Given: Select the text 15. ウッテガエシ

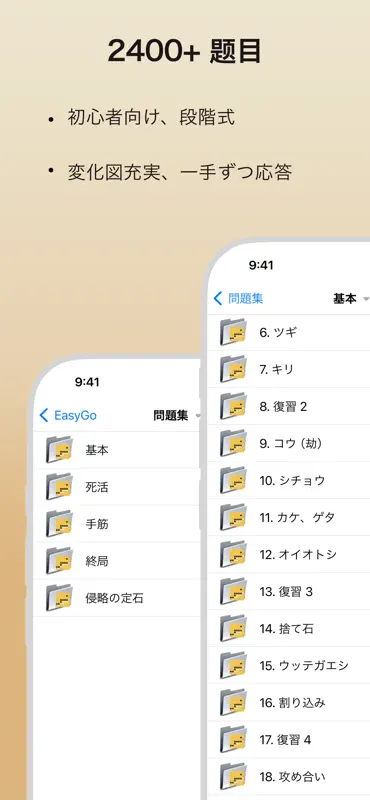Looking at the screenshot, I should (304, 665).
